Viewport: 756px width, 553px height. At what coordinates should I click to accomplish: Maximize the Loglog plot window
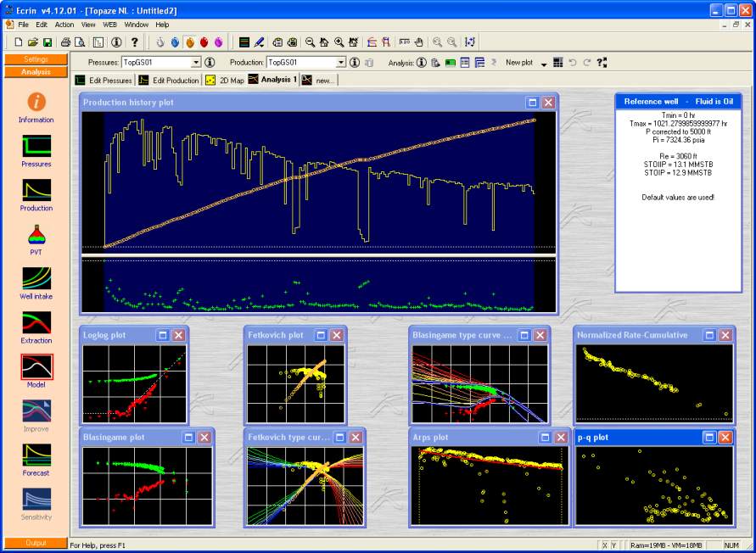[163, 335]
